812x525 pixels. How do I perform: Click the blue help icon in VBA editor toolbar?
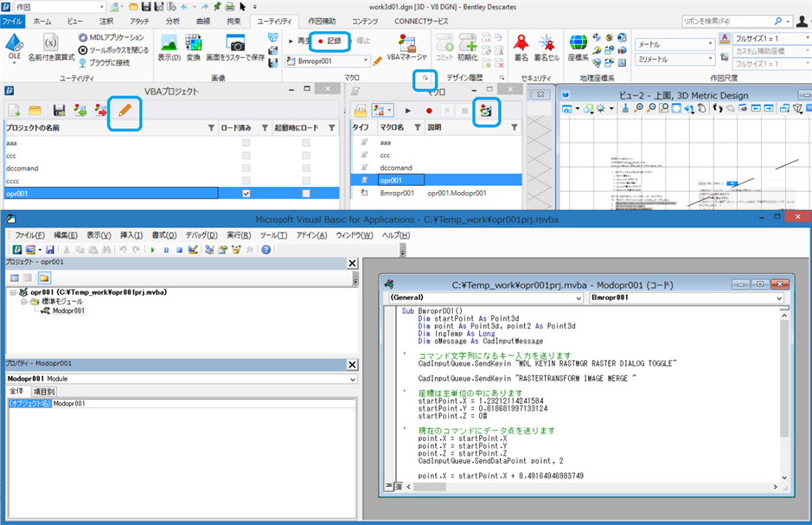pyautogui.click(x=266, y=250)
